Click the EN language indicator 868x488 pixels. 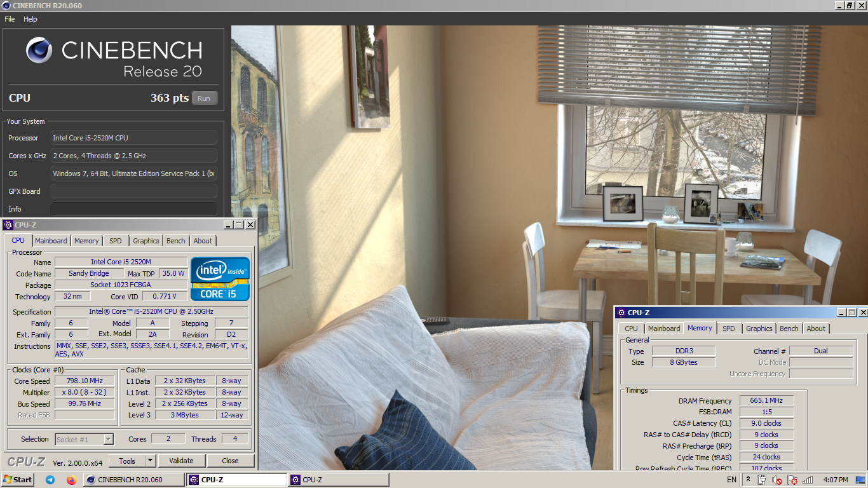(732, 480)
